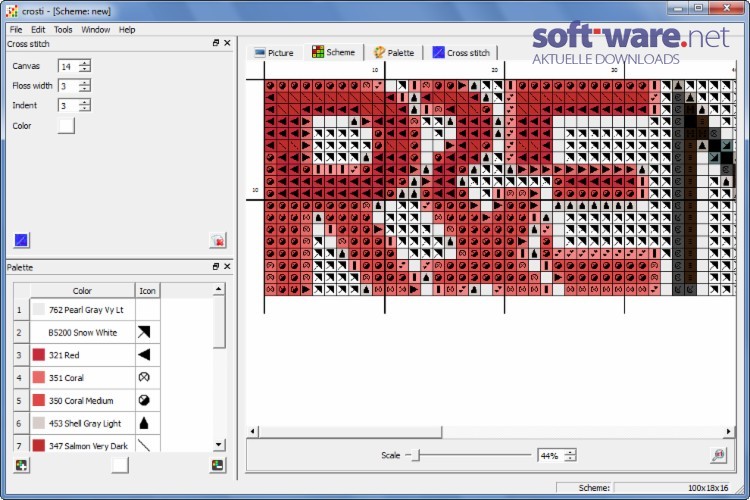Select 350 Coral Medium palette row
This screenshot has height=500, width=750.
[x=87, y=400]
